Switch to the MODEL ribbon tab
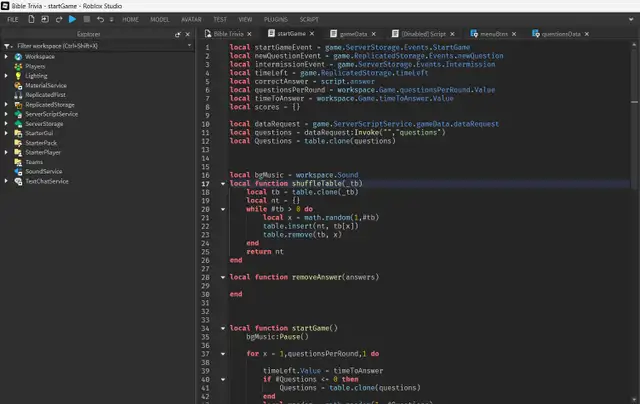The width and height of the screenshot is (640, 404). [160, 20]
